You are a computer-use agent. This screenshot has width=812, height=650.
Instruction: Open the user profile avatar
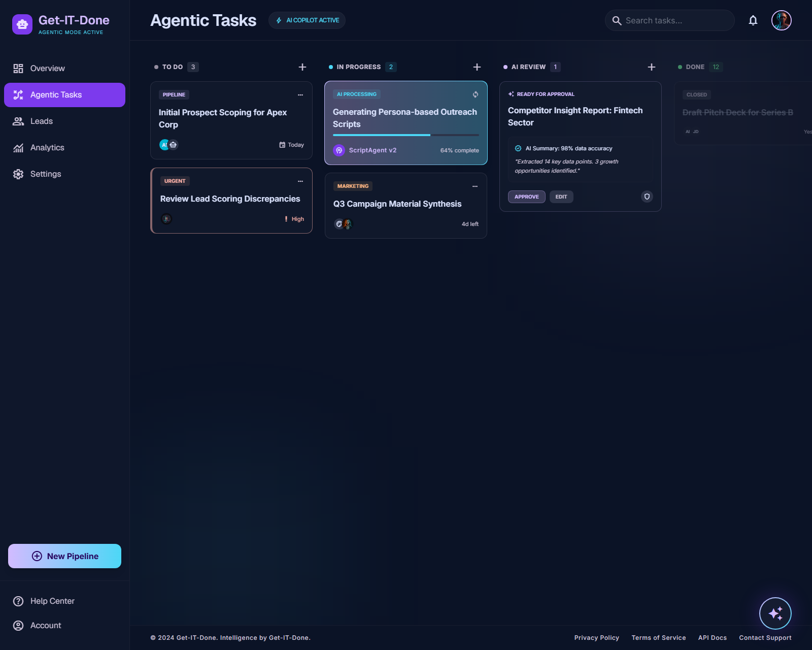point(782,20)
